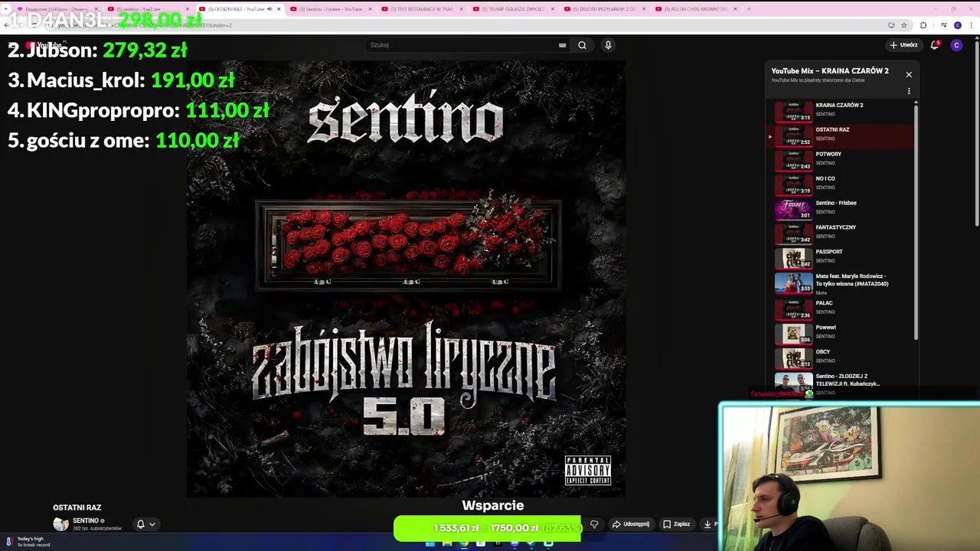The image size is (980, 551).
Task: Open Sentino - Frisbee playlist thumbnail
Action: click(x=794, y=209)
